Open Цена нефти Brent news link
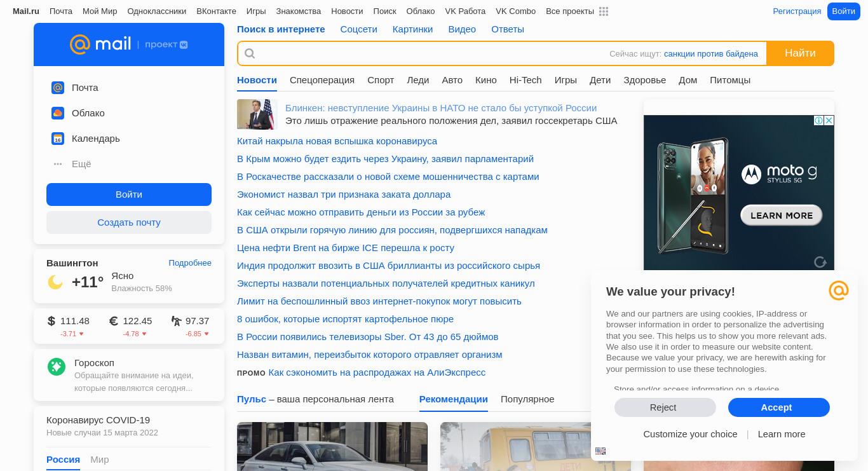 tap(346, 248)
